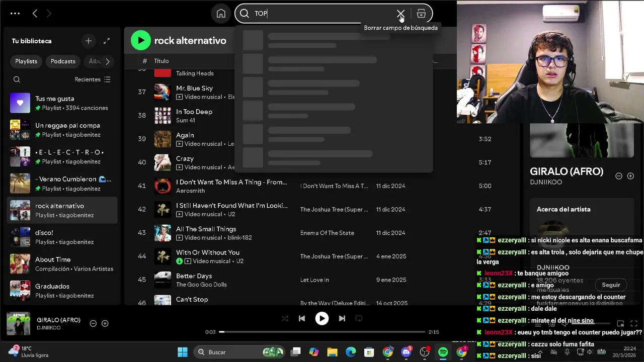
Task: Select the With Or Without You track
Action: [x=208, y=252]
